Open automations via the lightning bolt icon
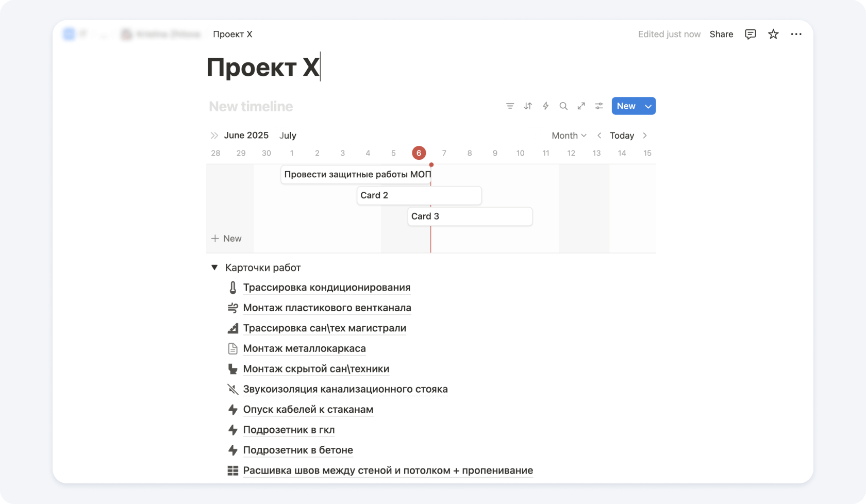 point(545,106)
